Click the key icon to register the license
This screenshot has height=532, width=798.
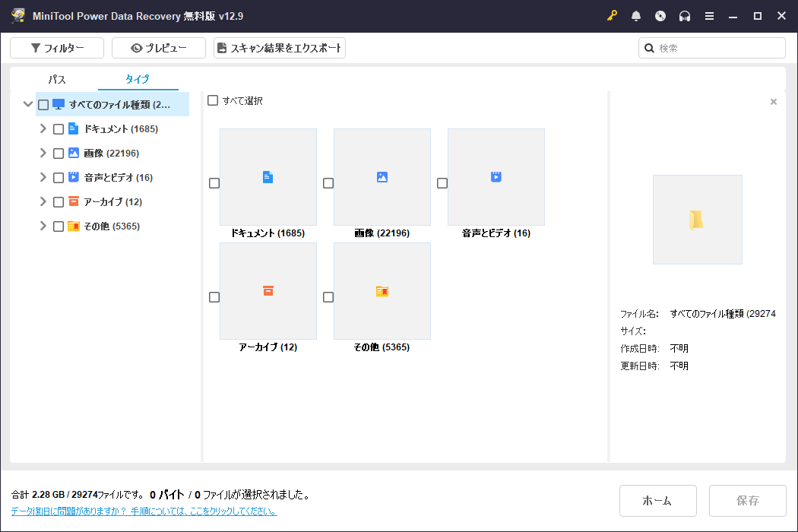click(x=612, y=16)
